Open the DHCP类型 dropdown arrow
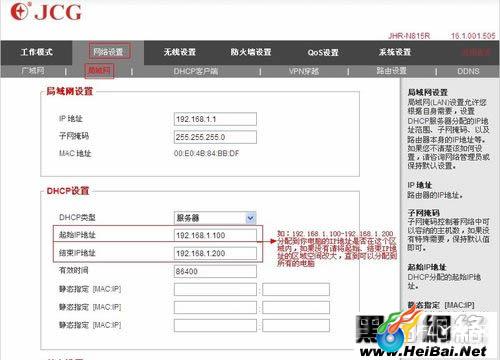500x360 pixels. 251,218
